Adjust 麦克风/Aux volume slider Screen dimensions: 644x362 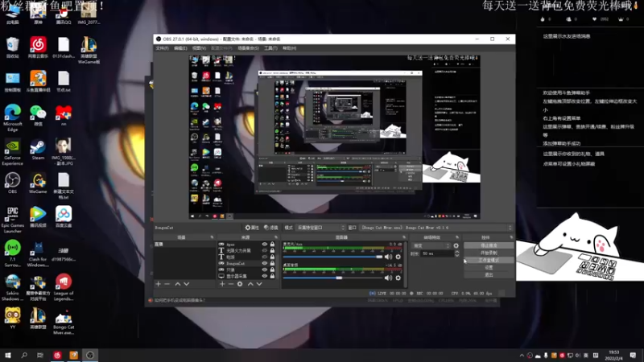click(x=332, y=257)
